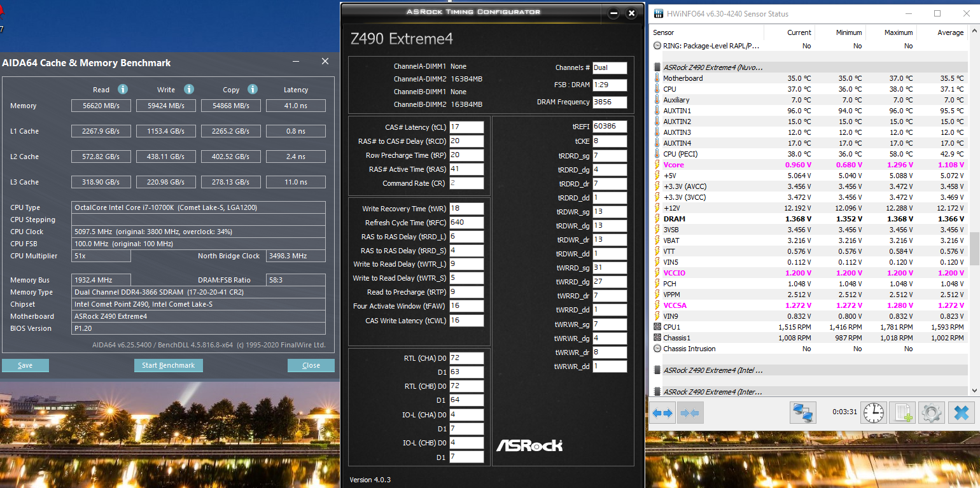Click the thermometer icon beside AUXTIN1
Viewport: 980px width, 488px height.
click(657, 111)
